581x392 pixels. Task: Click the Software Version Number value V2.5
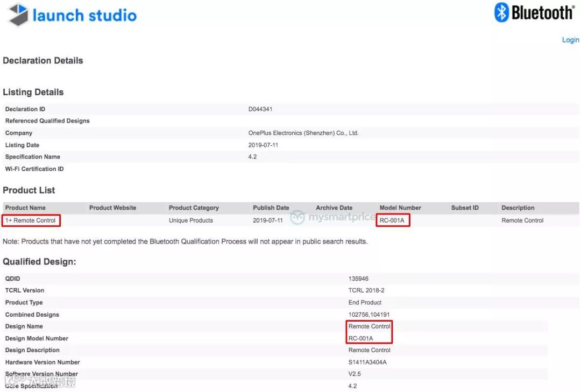[x=354, y=374]
